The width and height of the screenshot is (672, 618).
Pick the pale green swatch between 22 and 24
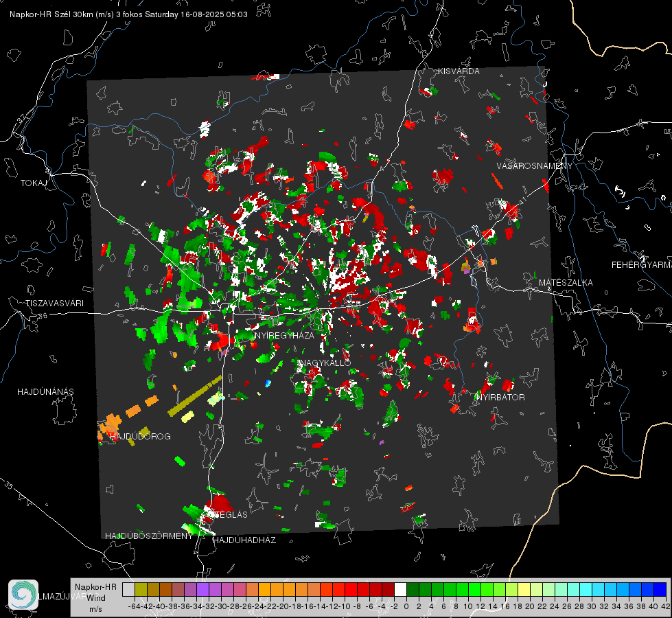pyautogui.click(x=548, y=589)
